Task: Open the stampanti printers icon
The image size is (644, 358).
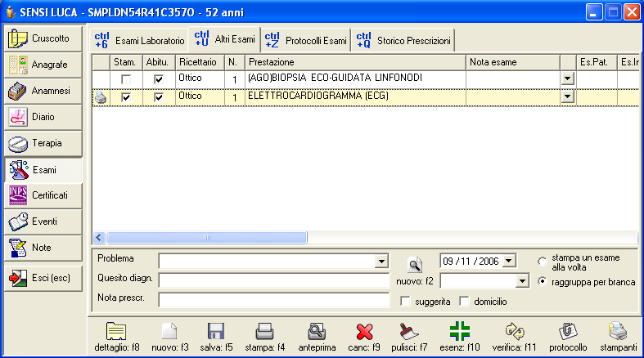Action: tap(617, 331)
